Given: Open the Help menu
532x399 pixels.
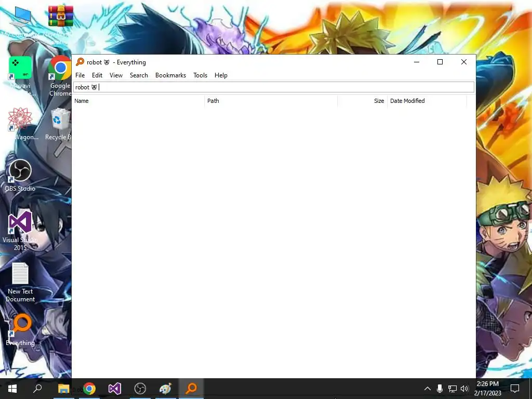Looking at the screenshot, I should pos(221,75).
